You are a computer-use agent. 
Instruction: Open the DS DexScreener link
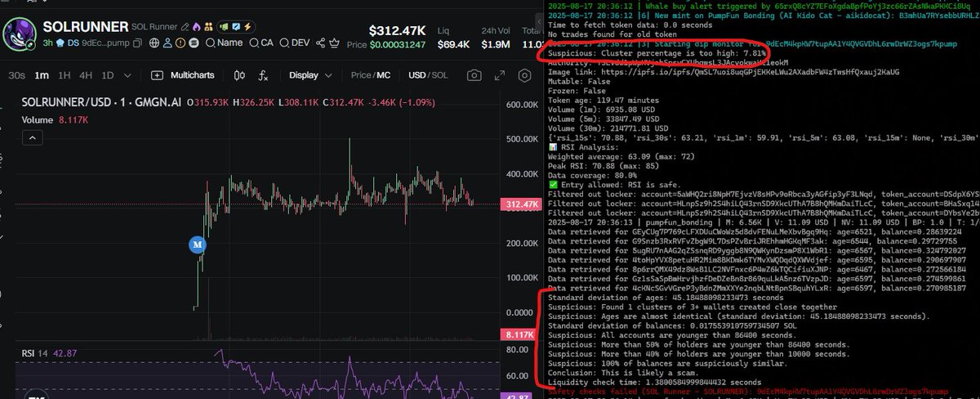tap(73, 43)
